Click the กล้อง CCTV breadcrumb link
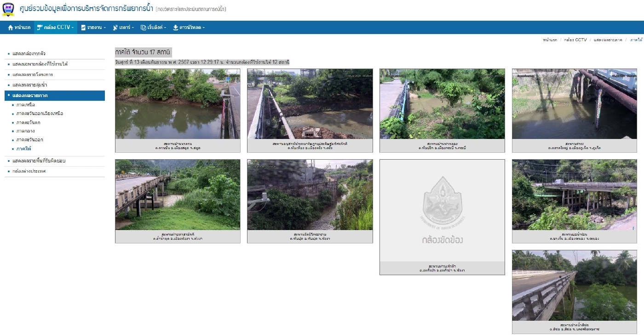Screen dimensions: 644x335 click(x=575, y=40)
